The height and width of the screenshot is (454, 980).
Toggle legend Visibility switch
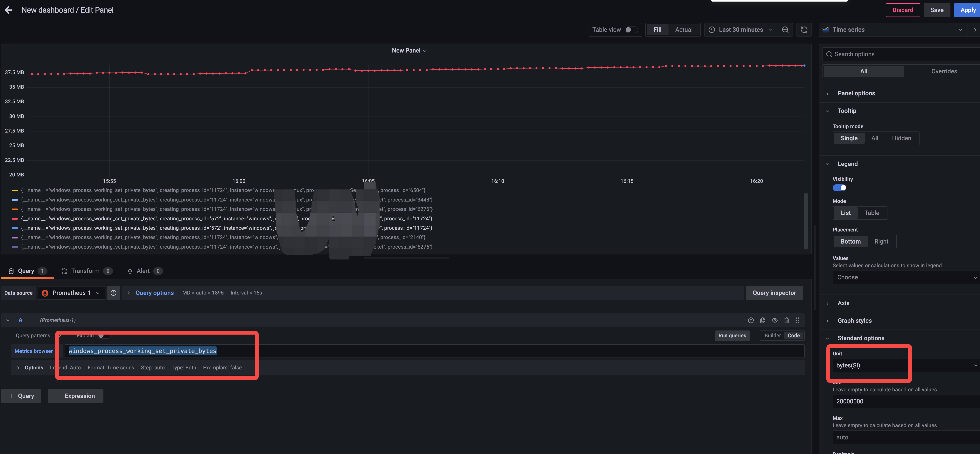839,188
